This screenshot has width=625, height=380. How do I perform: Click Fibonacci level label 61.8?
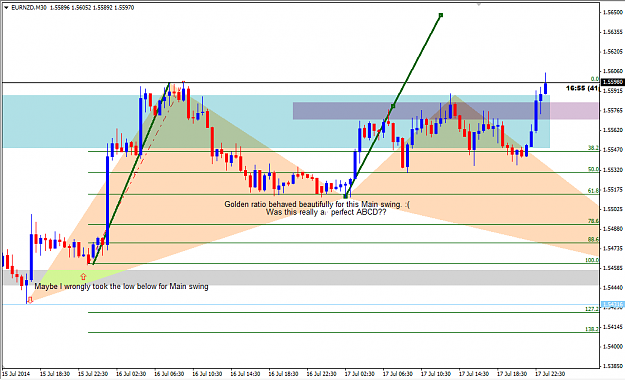point(593,191)
